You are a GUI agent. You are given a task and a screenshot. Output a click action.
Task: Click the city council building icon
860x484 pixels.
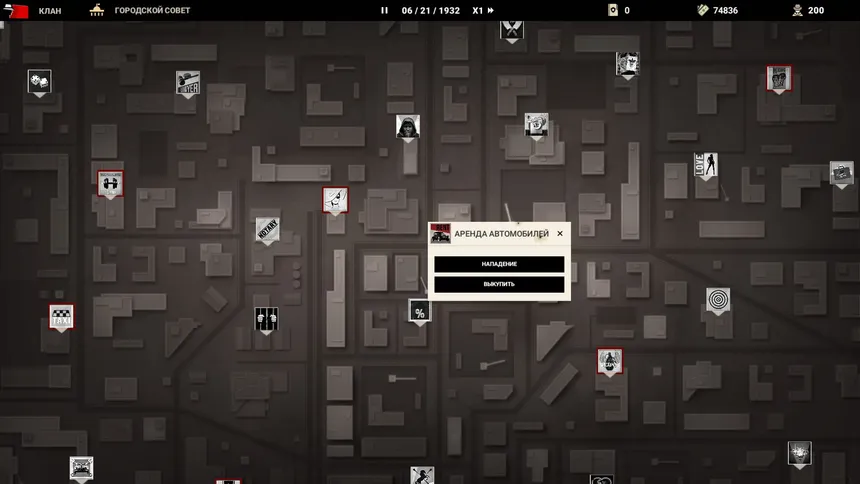point(97,10)
